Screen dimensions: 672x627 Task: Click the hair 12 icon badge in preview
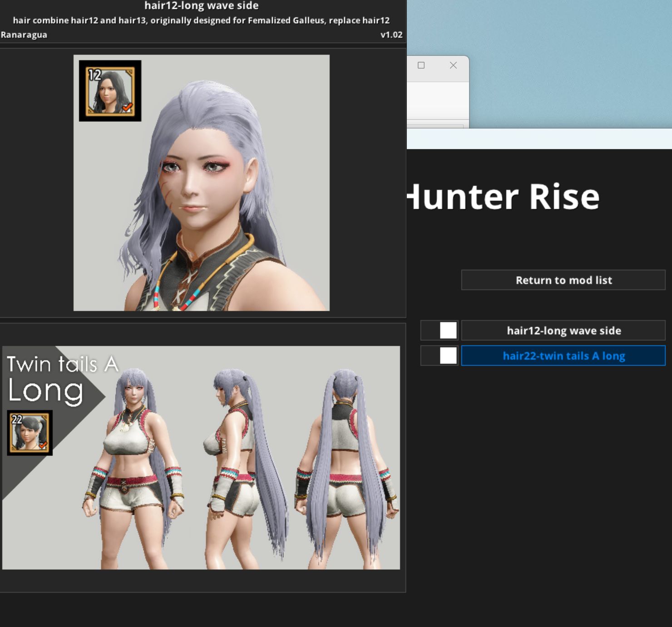pyautogui.click(x=110, y=91)
